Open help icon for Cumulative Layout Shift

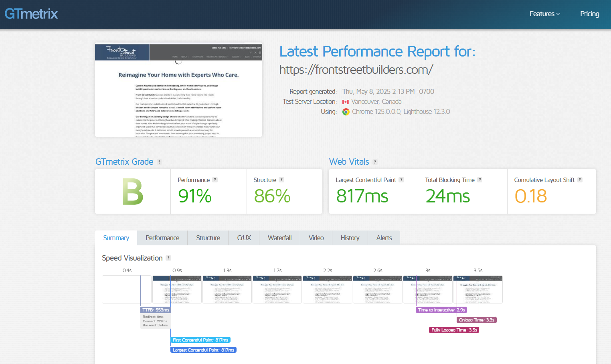[x=580, y=180]
